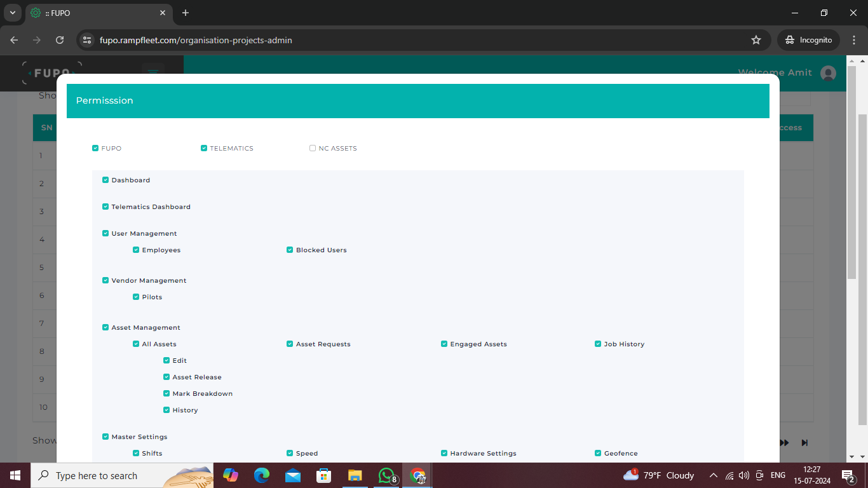
Task: Uncheck the Geofence permission
Action: [597, 453]
